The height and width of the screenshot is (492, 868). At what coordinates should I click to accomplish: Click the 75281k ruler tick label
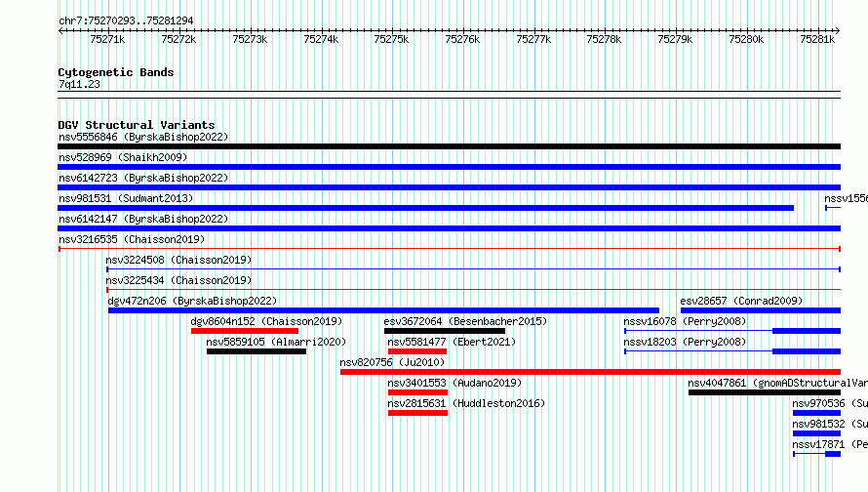817,39
